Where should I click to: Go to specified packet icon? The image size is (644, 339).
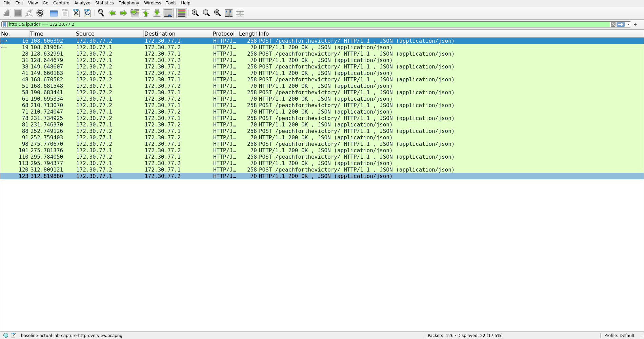135,13
